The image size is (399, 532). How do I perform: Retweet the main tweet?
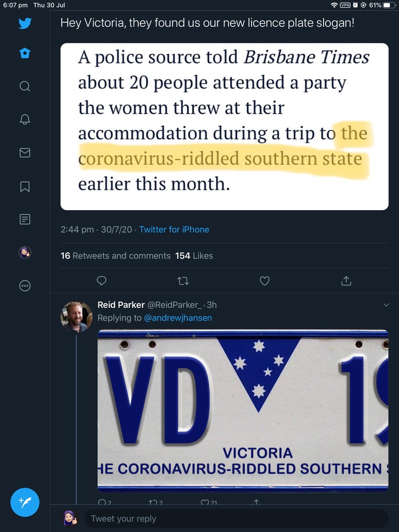click(183, 280)
